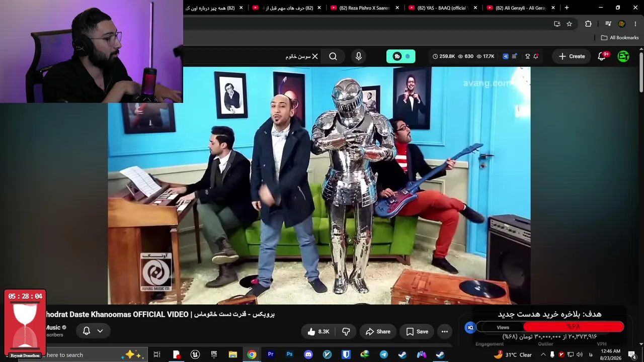The height and width of the screenshot is (362, 644).
Task: Open the YouTube Create menu
Action: tap(572, 56)
